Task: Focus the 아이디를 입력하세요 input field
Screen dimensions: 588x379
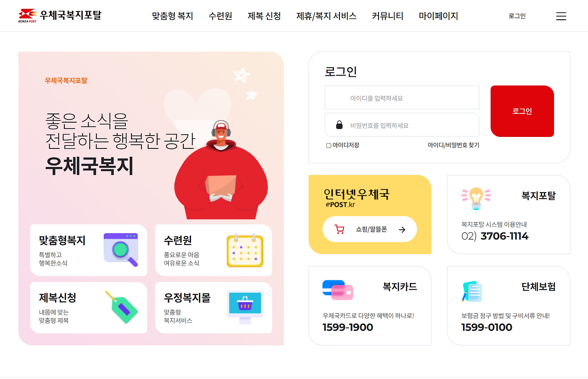Action: 402,97
